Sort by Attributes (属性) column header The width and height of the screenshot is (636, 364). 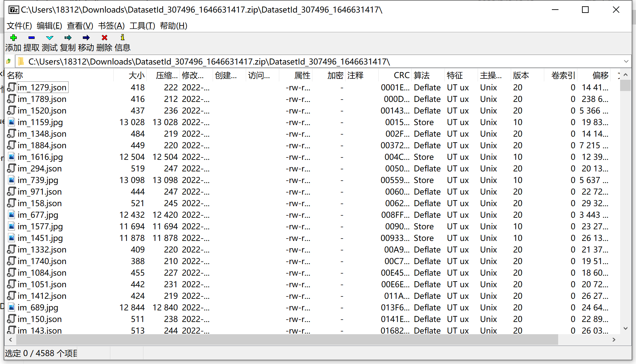[x=295, y=75]
